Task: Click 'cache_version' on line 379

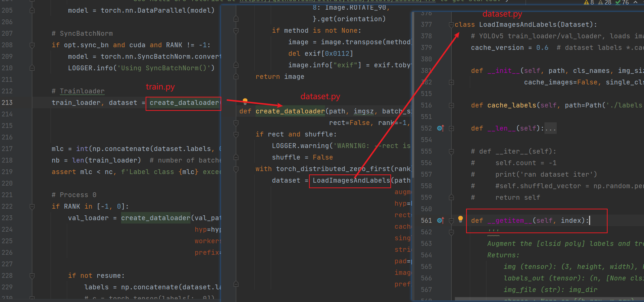Action: point(497,48)
